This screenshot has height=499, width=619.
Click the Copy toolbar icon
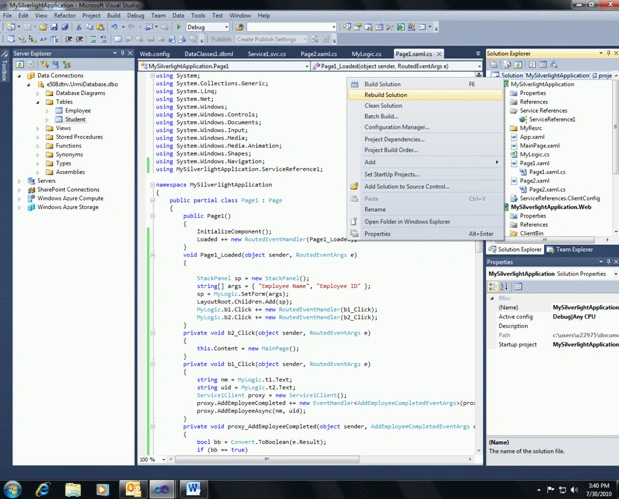90,27
